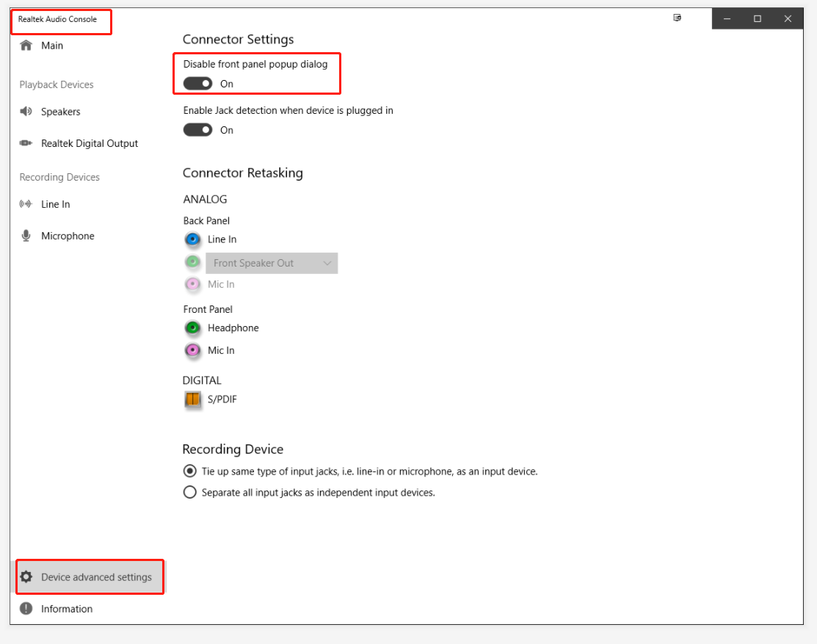
Task: Click the Speakers speaker icon
Action: pos(26,112)
